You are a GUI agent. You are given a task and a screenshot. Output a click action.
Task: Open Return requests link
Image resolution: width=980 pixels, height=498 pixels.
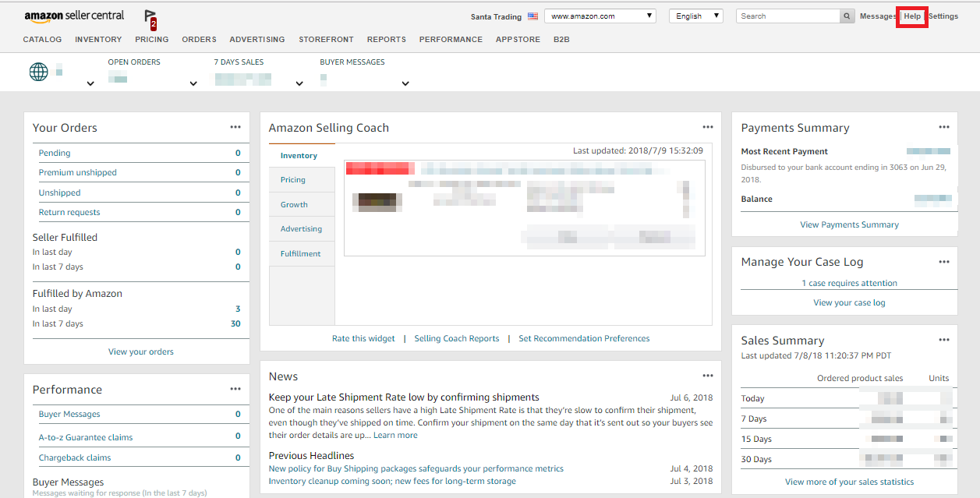[69, 213]
